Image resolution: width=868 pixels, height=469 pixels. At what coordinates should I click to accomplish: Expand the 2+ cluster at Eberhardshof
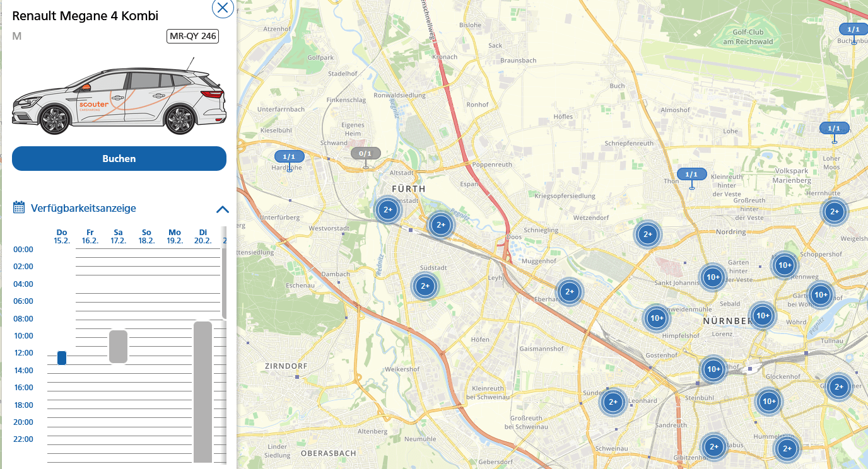click(569, 292)
